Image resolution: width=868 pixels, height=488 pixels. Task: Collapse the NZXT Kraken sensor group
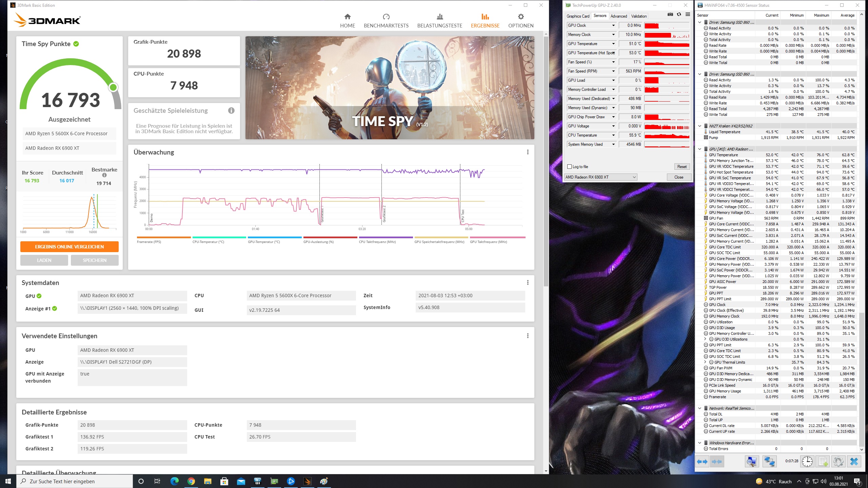coord(699,126)
